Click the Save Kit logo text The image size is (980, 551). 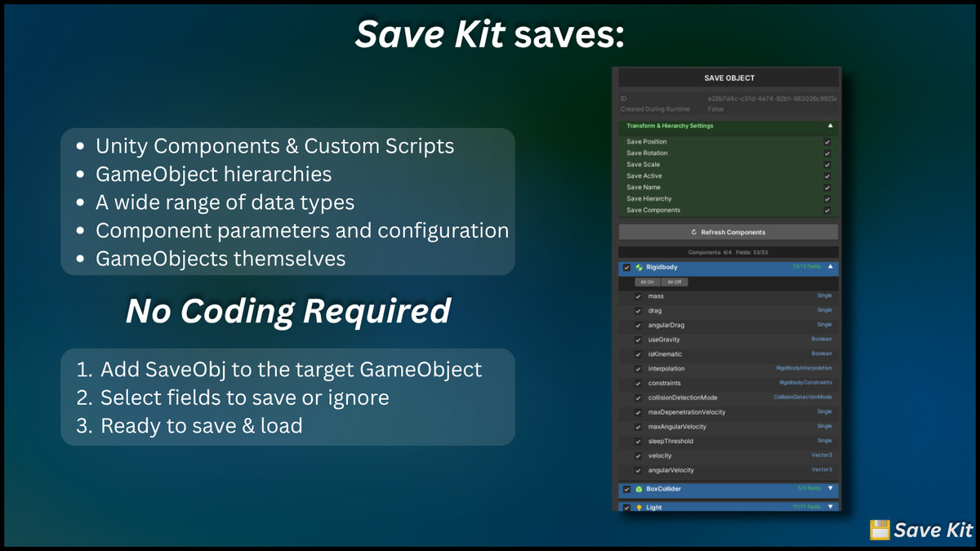[x=933, y=530]
